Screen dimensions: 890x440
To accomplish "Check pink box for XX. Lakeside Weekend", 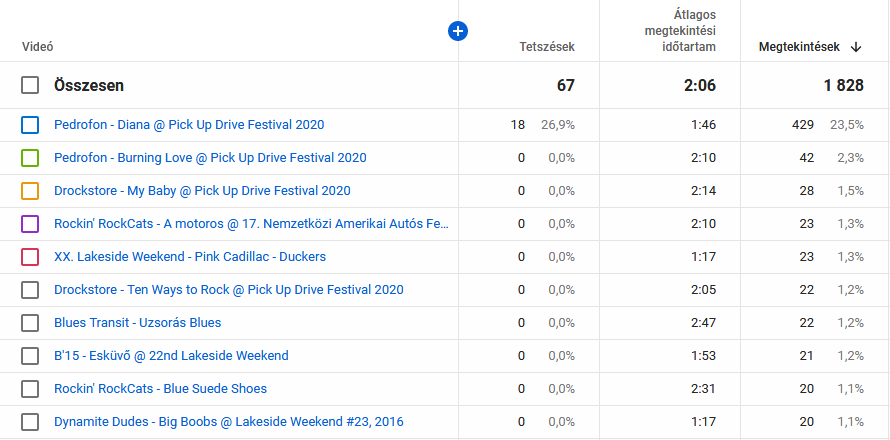I will 30,257.
